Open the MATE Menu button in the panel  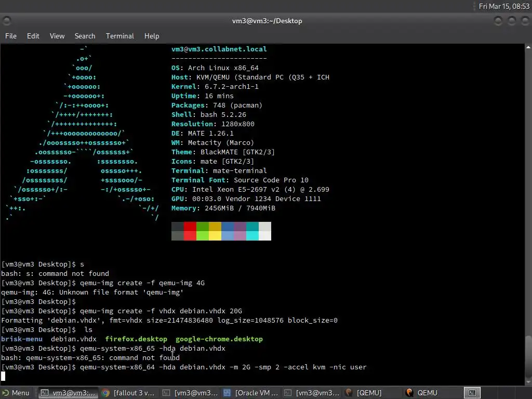coord(16,393)
